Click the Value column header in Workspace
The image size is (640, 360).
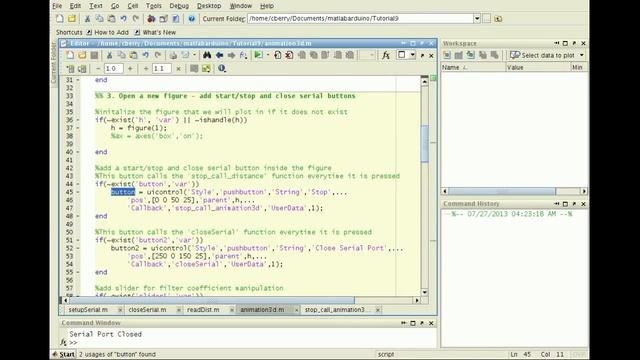538,67
